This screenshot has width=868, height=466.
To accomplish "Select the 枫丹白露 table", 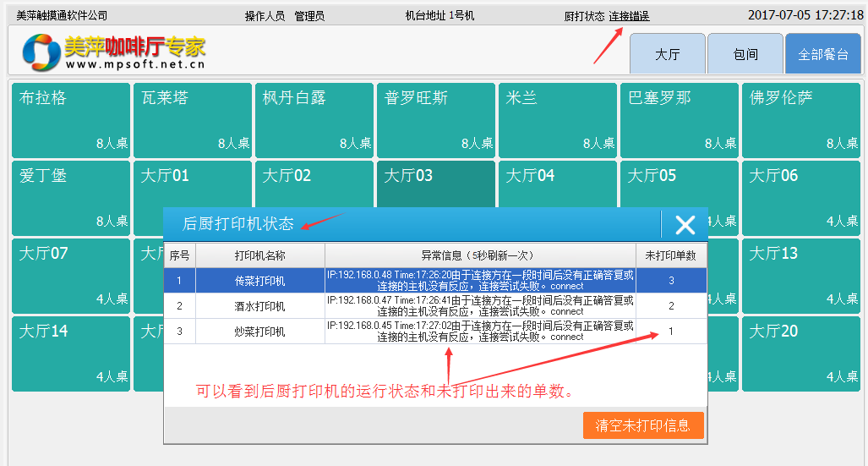I will [314, 119].
